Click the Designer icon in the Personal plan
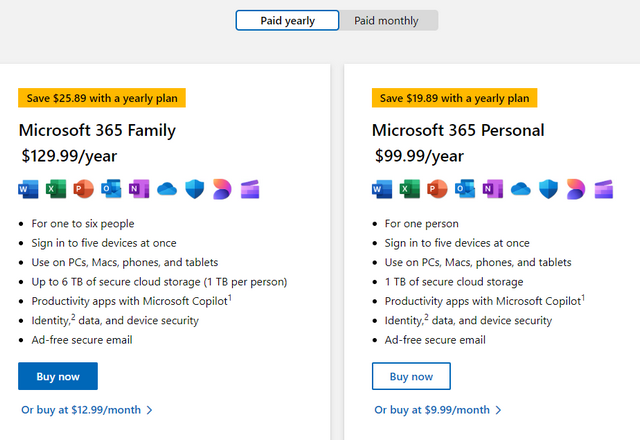This screenshot has width=640, height=440. click(575, 189)
